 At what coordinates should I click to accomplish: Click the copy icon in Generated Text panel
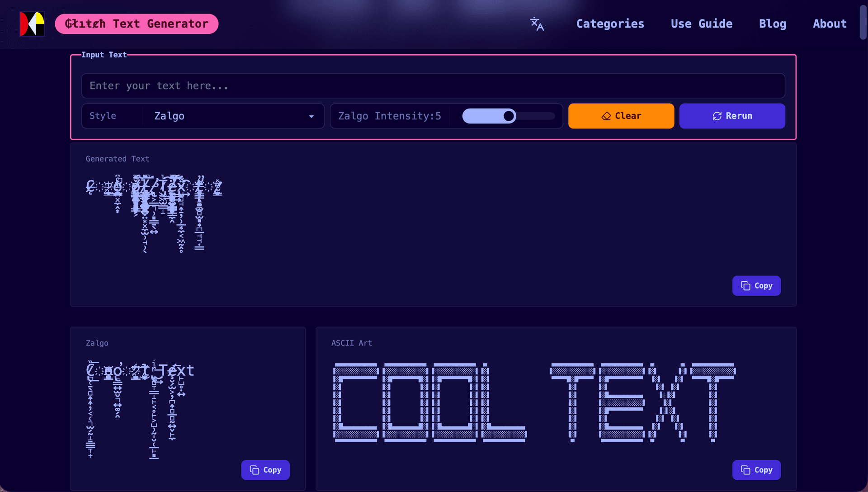[x=745, y=285]
